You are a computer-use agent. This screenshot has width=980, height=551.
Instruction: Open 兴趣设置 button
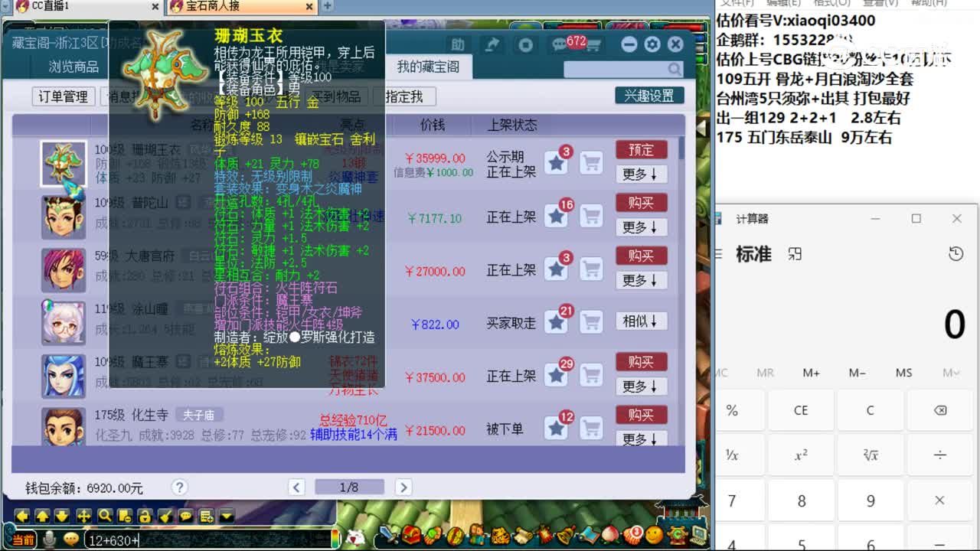[x=648, y=96]
